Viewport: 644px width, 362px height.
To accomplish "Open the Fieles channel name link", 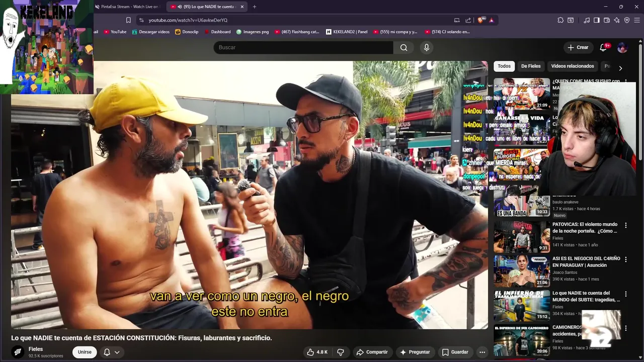I will 36,349.
